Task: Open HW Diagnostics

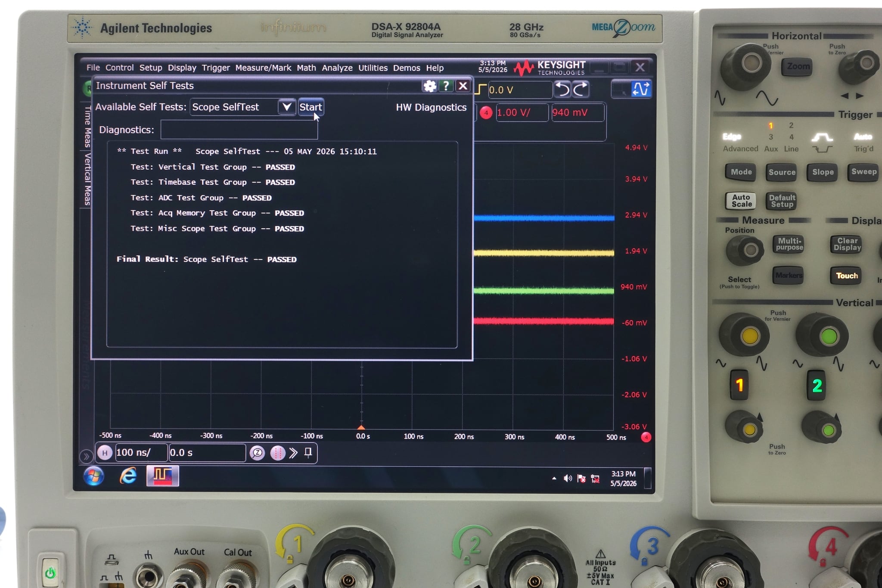Action: point(431,108)
